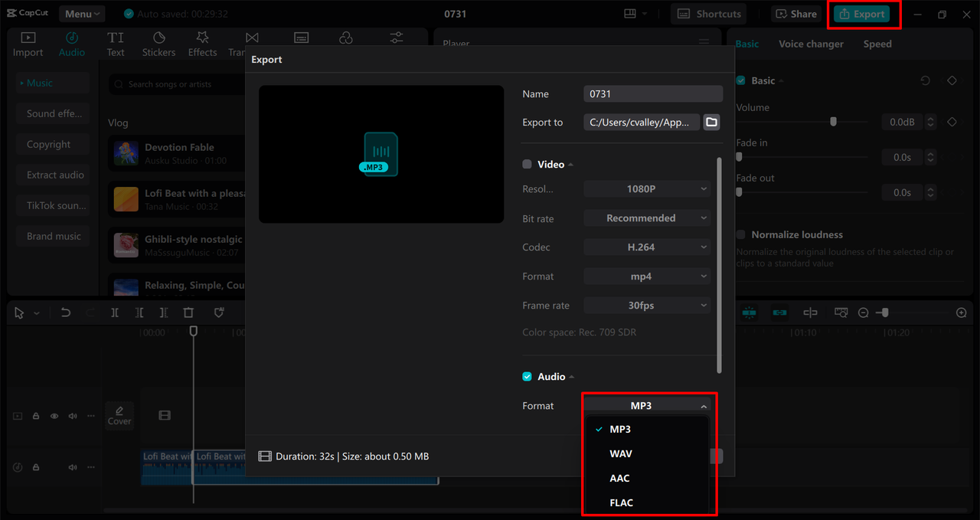Mute the main video track speaker
The width and height of the screenshot is (980, 520).
tap(73, 416)
